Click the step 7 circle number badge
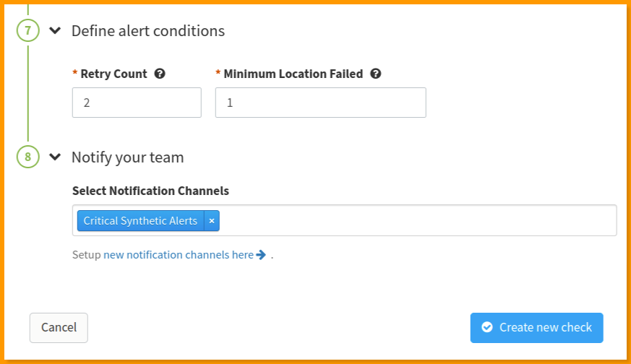Viewport: 631px width, 364px height. pos(27,30)
